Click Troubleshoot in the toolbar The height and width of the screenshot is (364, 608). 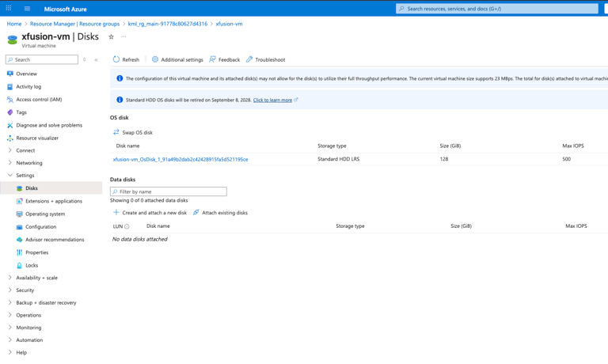coord(266,59)
